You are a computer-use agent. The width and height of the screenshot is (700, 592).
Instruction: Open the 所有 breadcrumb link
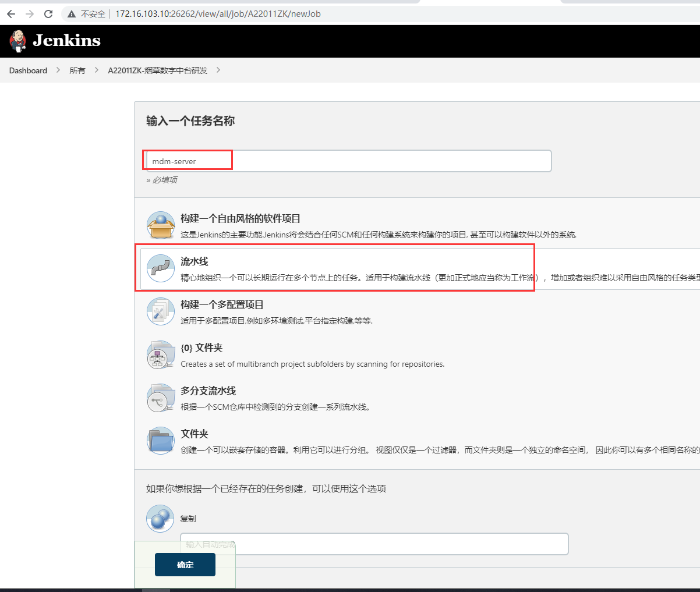pyautogui.click(x=77, y=70)
